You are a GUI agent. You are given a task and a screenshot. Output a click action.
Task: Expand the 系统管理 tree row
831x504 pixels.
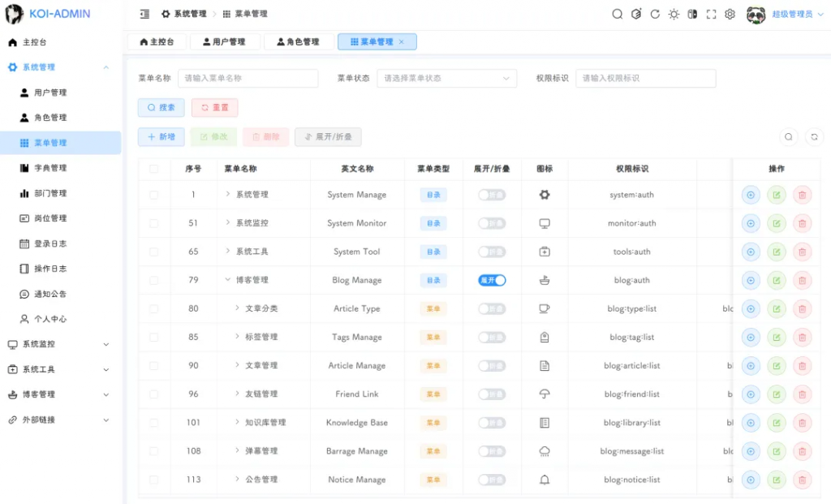(x=228, y=195)
